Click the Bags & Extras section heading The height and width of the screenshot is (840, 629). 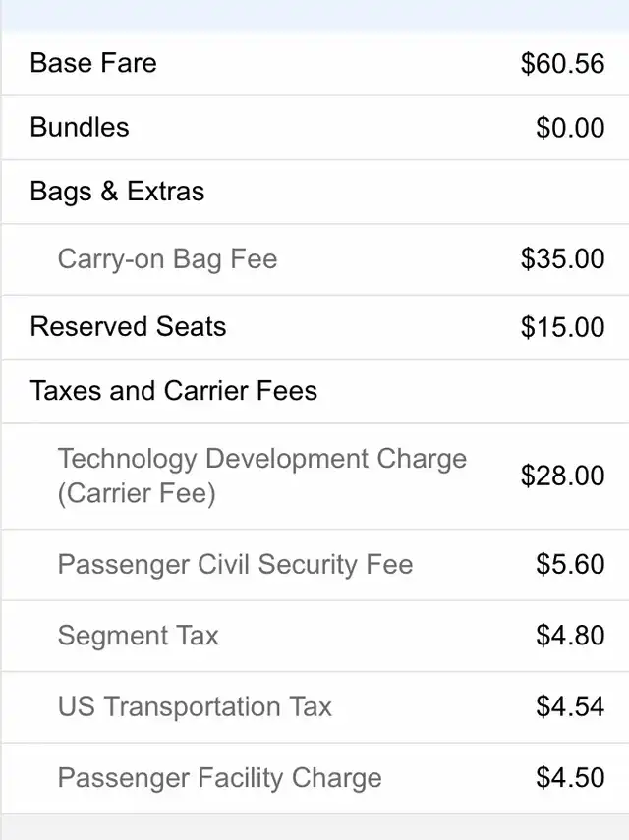[117, 191]
